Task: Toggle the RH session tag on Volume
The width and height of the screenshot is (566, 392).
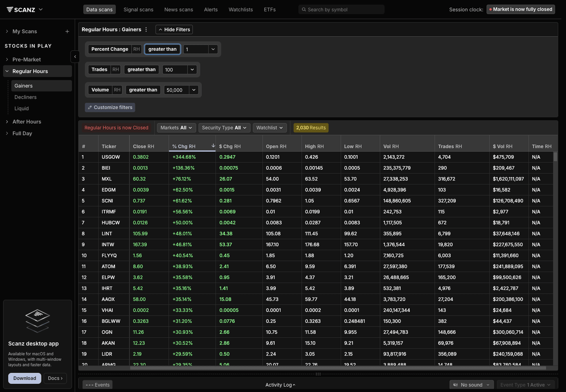Action: [x=117, y=90]
